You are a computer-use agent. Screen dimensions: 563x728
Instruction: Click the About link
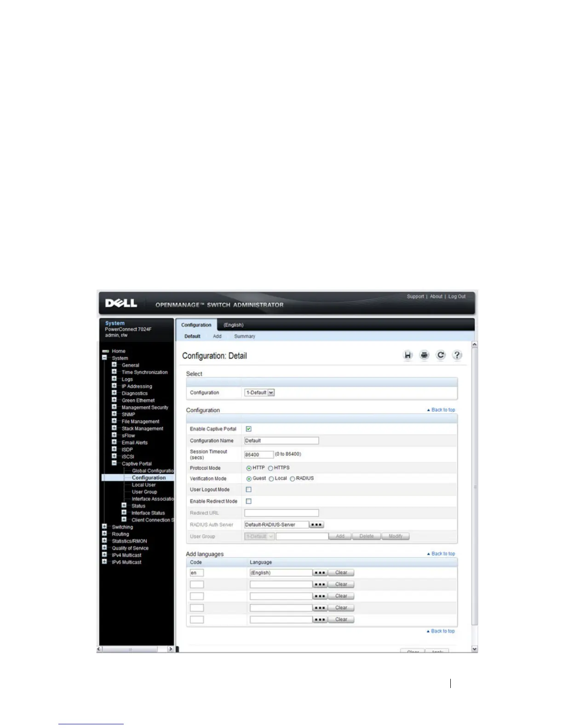pyautogui.click(x=436, y=296)
